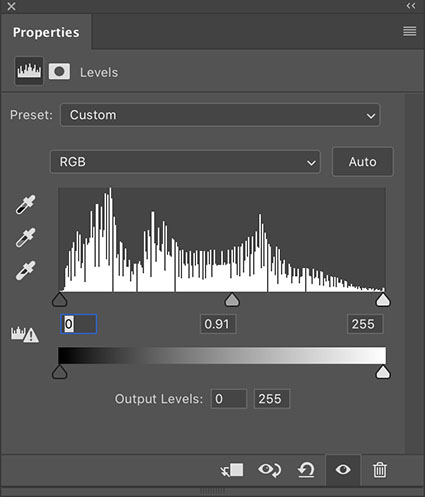The height and width of the screenshot is (497, 425).
Task: Collapse panel with double chevron arrows
Action: point(411,6)
